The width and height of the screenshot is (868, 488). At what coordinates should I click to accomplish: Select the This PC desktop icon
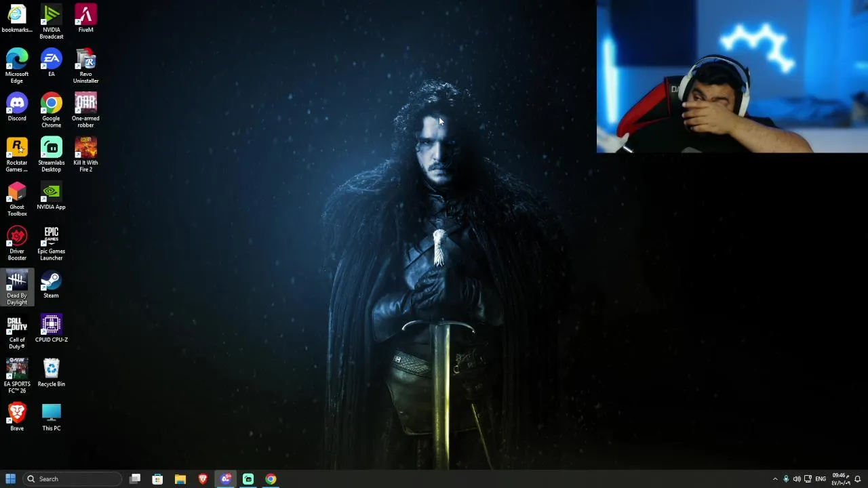tap(52, 418)
